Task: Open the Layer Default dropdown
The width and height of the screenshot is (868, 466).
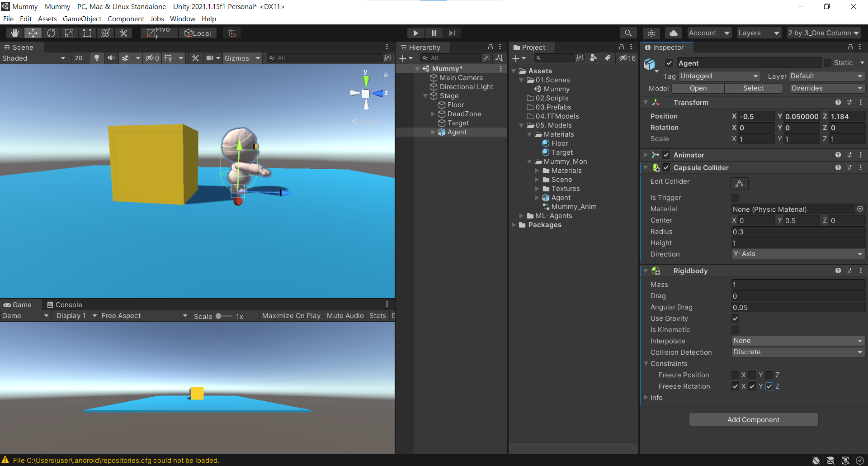Action: pyautogui.click(x=827, y=76)
